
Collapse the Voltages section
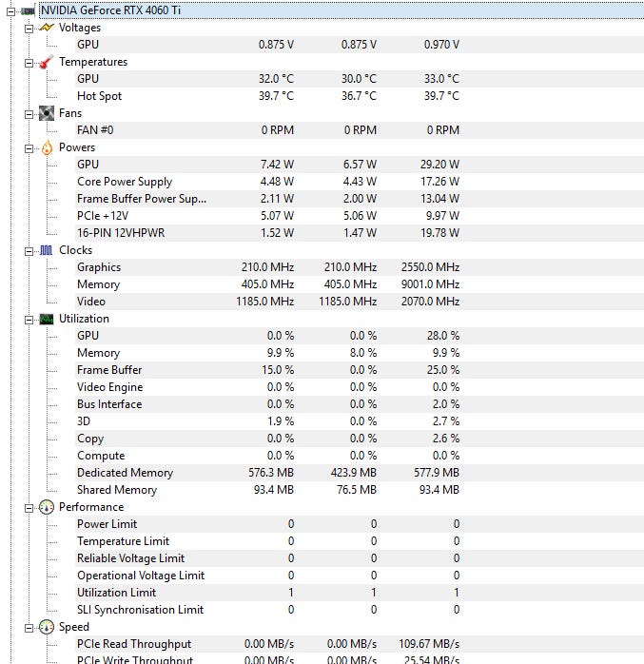tap(29, 29)
